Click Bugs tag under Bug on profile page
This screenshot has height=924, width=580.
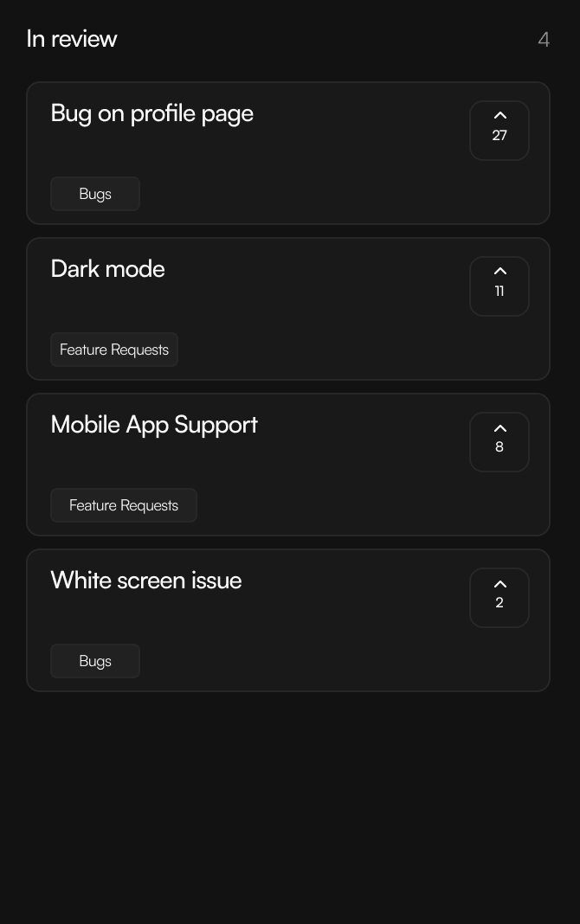[x=95, y=194]
